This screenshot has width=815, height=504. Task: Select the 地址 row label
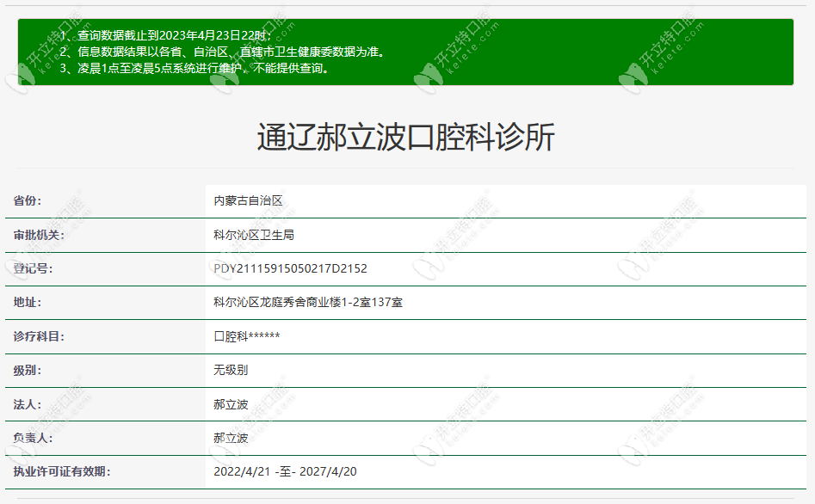[27, 302]
